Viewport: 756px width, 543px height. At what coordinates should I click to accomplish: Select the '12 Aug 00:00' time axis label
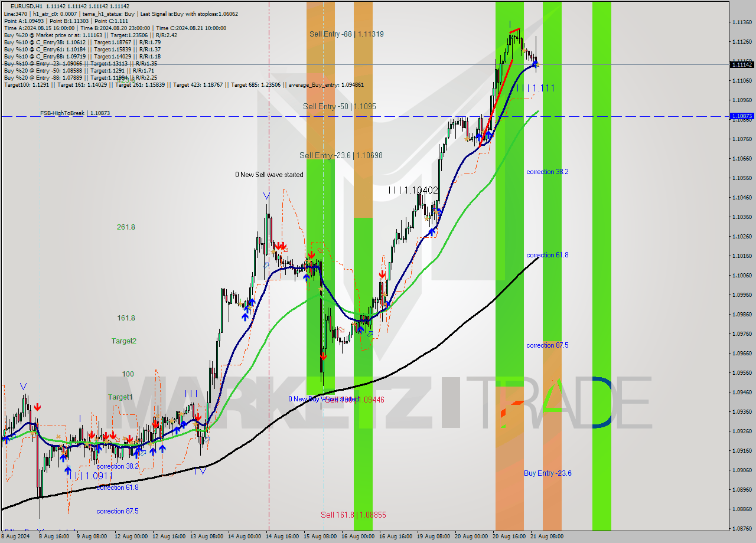131,537
